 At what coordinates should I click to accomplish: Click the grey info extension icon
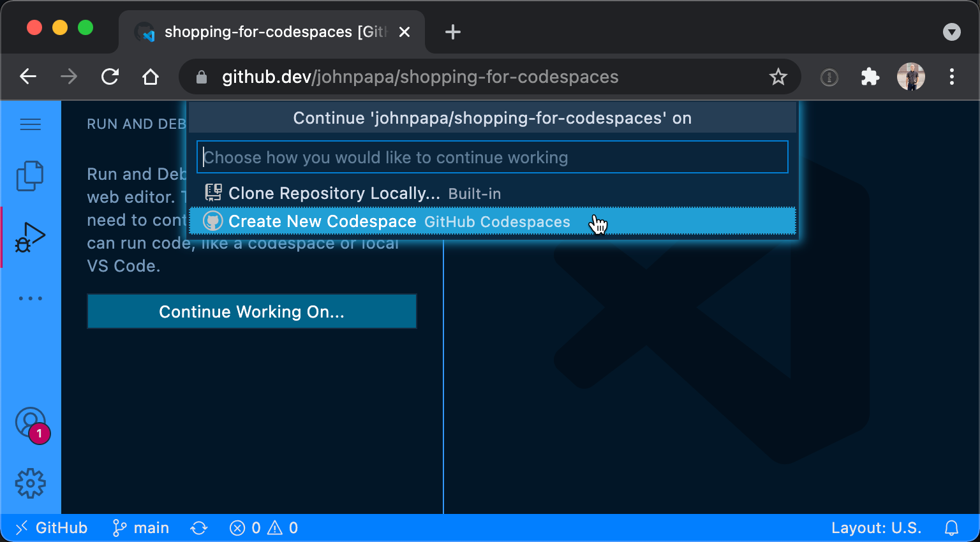pos(829,77)
